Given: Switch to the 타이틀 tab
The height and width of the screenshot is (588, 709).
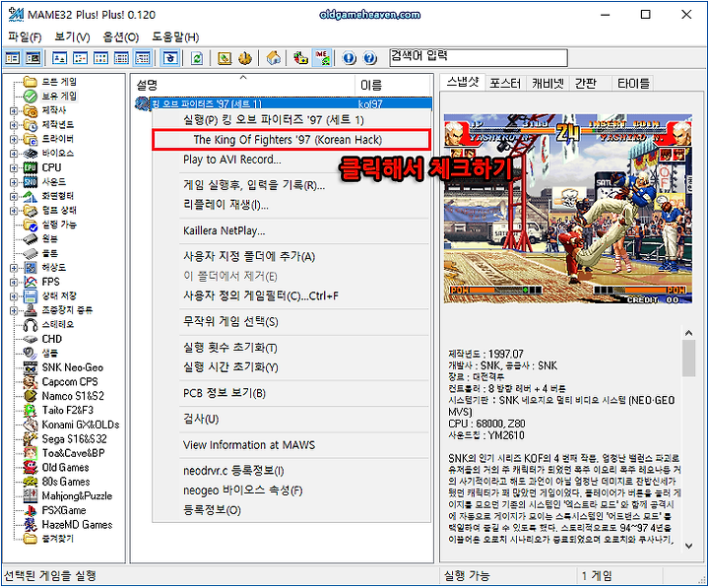Looking at the screenshot, I should coord(633,84).
